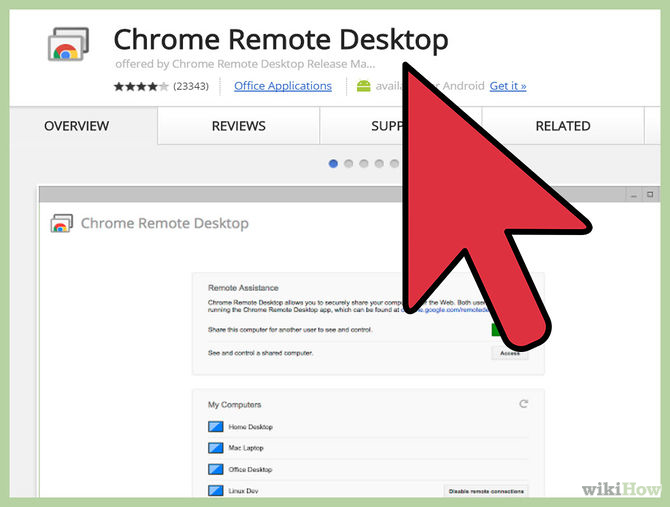Select the second screenshot carousel dot
The image size is (670, 507).
[x=349, y=164]
